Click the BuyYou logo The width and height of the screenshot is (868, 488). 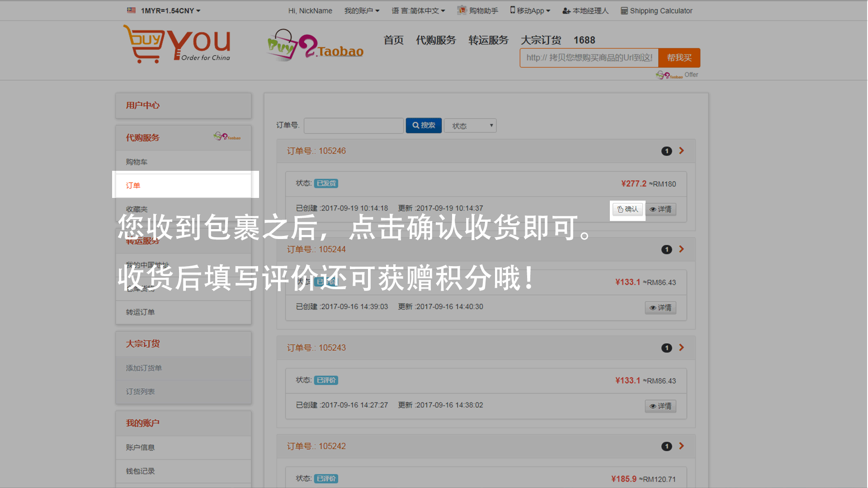pyautogui.click(x=177, y=44)
